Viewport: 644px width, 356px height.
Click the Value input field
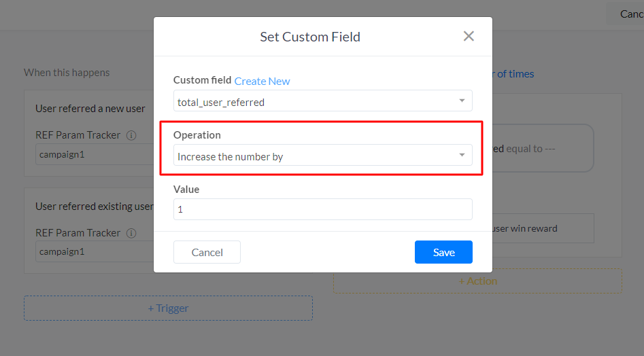[322, 209]
